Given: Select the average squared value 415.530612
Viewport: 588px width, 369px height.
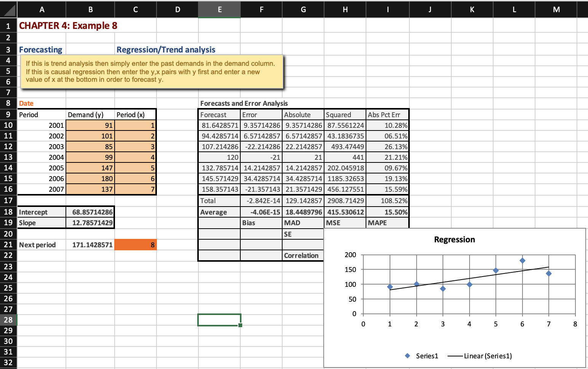Looking at the screenshot, I should tap(345, 212).
